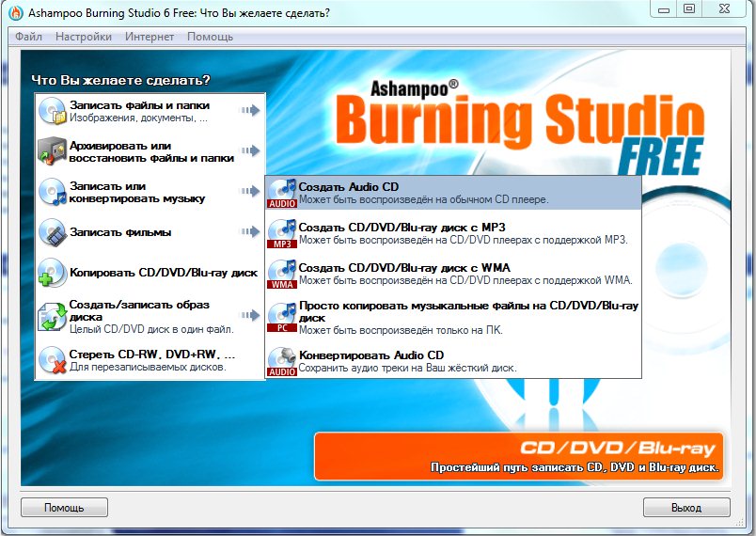Select Создать CD/DVD/Blu-ray диск с WMA
The width and height of the screenshot is (756, 536).
[x=453, y=274]
